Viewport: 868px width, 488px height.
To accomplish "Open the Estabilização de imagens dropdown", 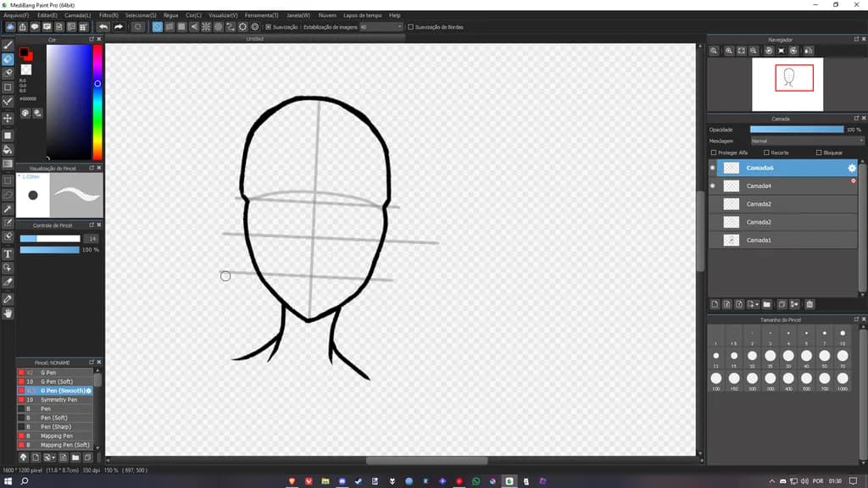I will [x=381, y=26].
